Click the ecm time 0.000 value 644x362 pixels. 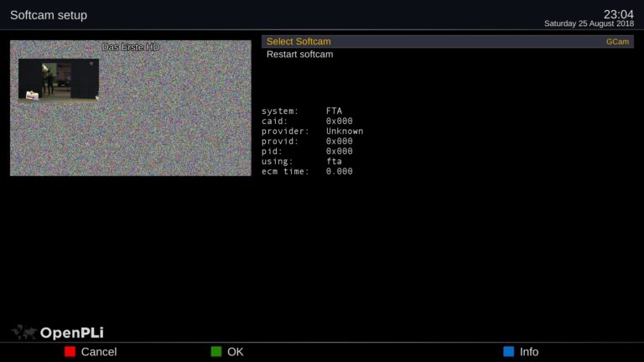tap(340, 171)
